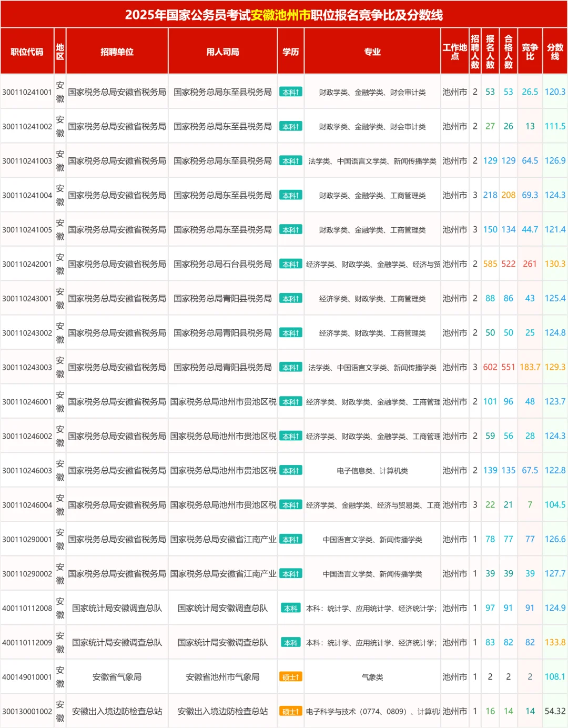Select position code 400149010001
Screen dimensions: 568x728
pyautogui.click(x=27, y=677)
